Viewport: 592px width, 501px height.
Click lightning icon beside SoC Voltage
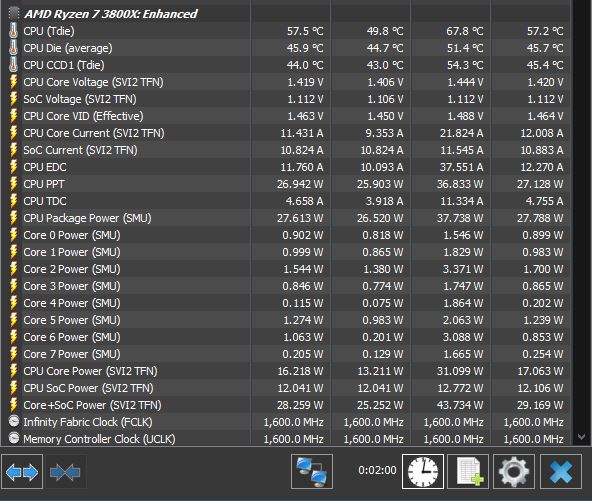point(13,99)
